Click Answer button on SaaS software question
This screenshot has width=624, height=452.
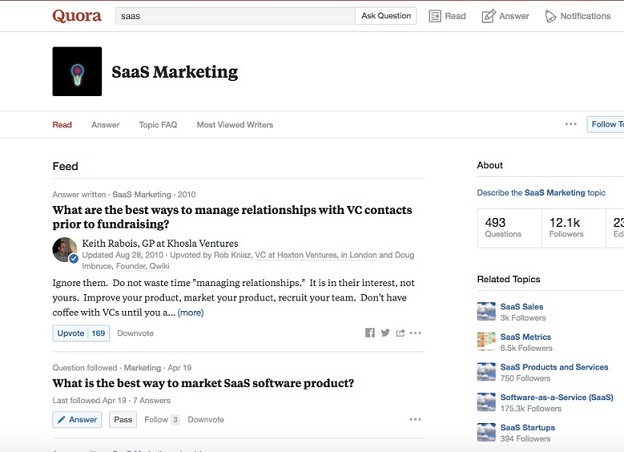coord(77,419)
